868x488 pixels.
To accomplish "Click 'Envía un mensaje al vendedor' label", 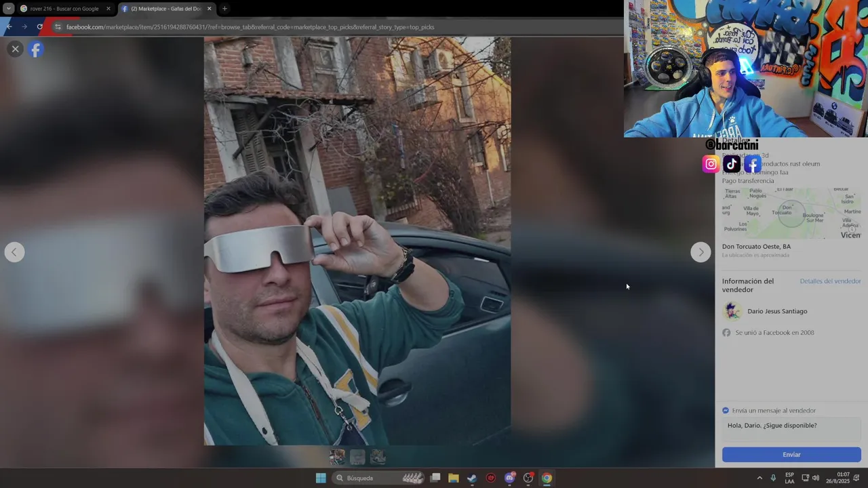I will pyautogui.click(x=774, y=411).
